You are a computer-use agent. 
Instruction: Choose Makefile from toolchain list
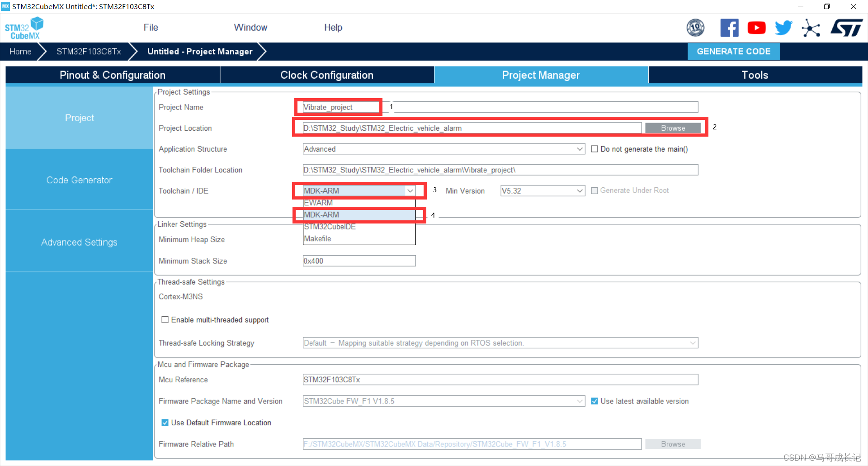pyautogui.click(x=359, y=238)
